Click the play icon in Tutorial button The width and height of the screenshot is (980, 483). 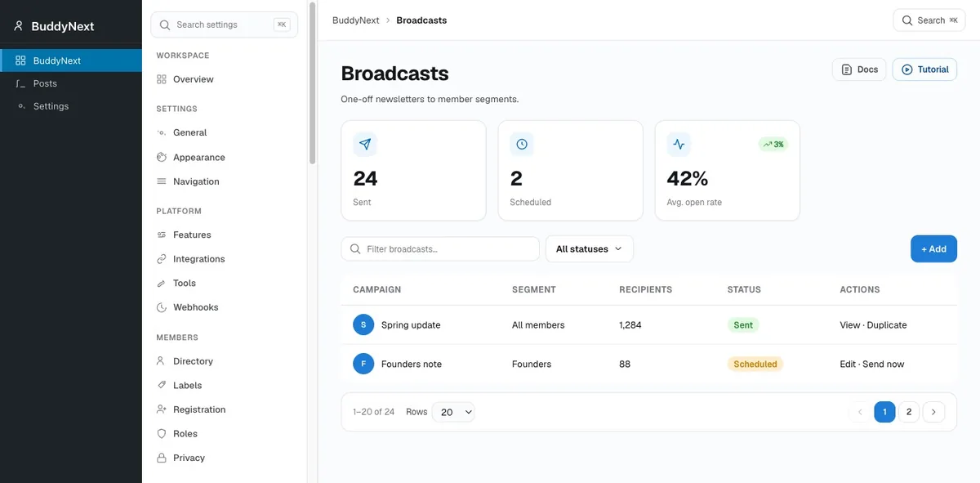tap(907, 69)
